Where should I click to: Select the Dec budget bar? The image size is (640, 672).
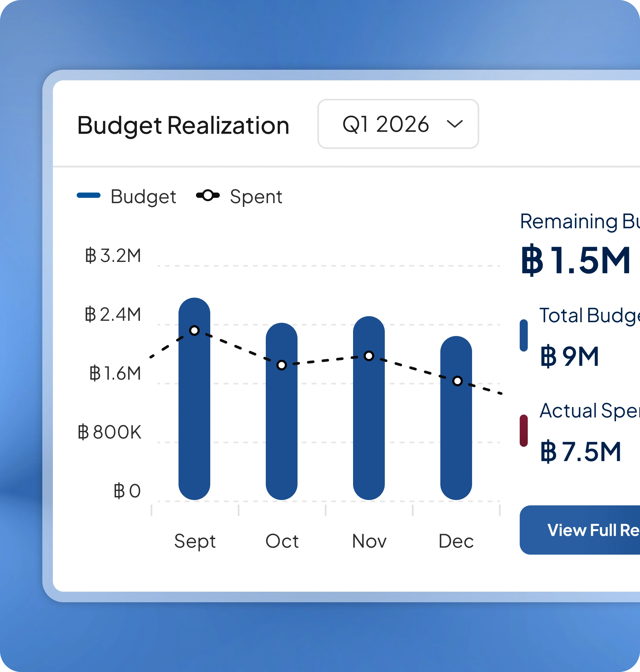point(456,418)
